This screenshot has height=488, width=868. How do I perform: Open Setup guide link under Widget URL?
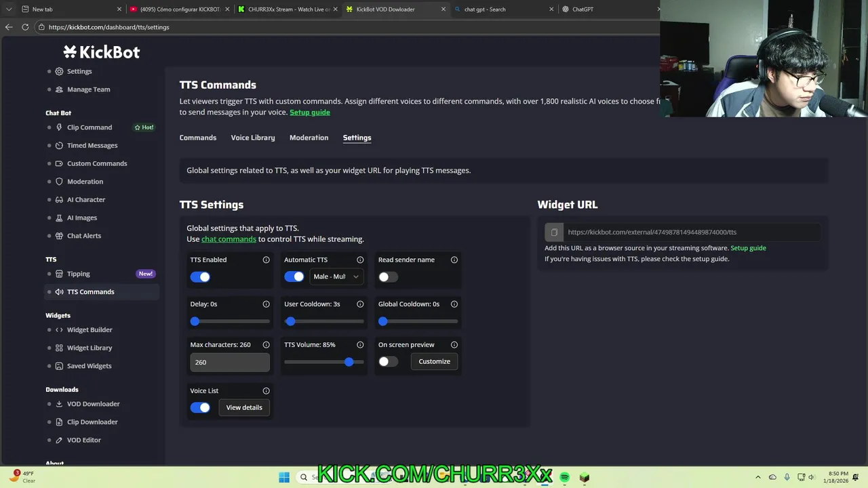tap(748, 248)
